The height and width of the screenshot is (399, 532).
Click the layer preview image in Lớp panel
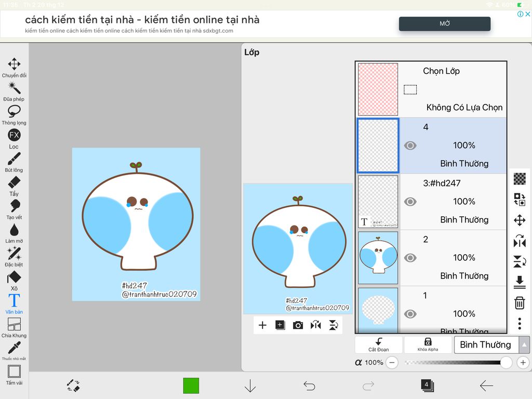coord(298,249)
